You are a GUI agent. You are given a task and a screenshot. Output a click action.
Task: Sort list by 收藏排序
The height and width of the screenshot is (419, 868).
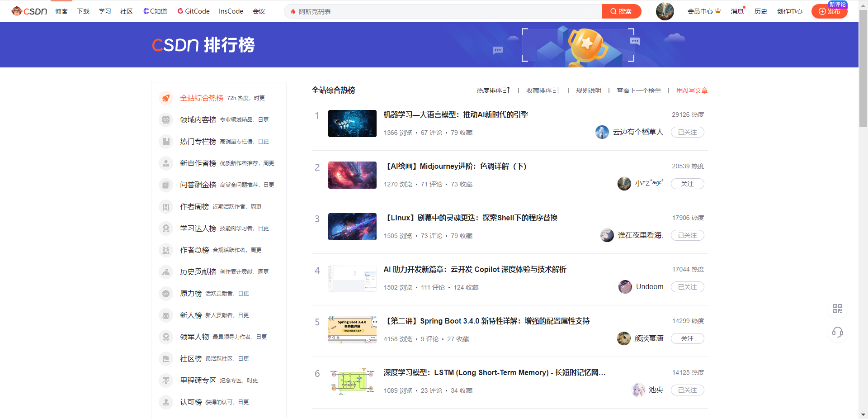tap(542, 90)
